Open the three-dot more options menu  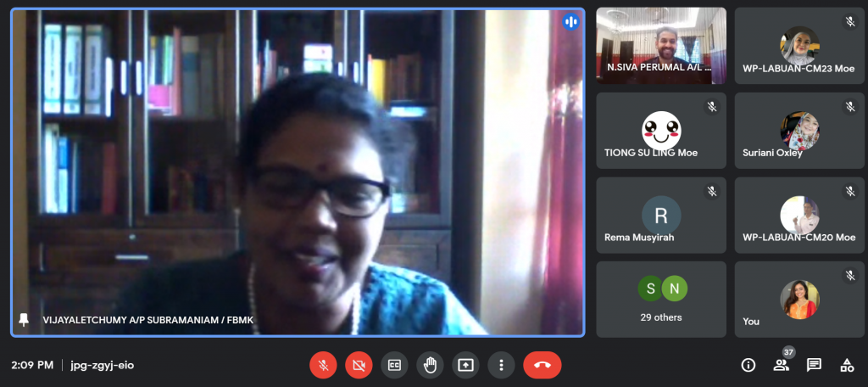[501, 365]
